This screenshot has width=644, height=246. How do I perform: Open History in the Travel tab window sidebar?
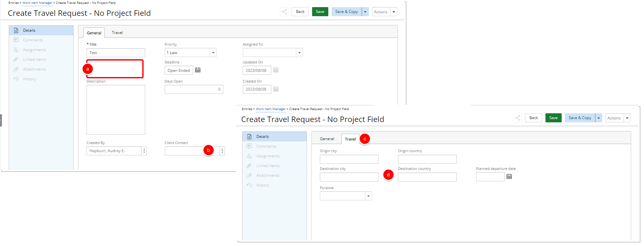(263, 185)
